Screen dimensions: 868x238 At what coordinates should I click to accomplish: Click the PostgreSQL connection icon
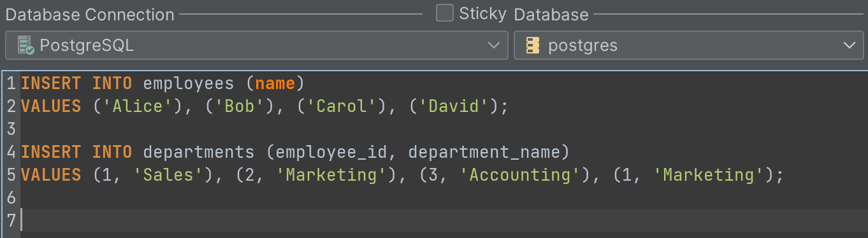click(x=25, y=45)
